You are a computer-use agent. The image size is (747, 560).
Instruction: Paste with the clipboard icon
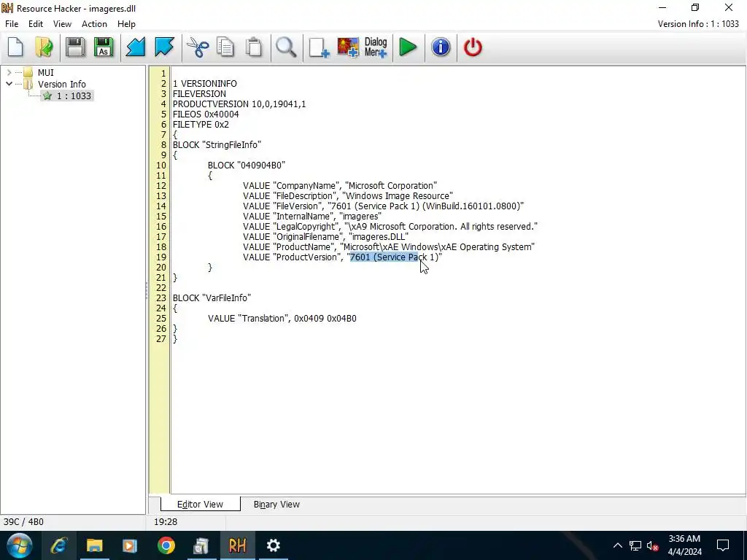pyautogui.click(x=254, y=47)
